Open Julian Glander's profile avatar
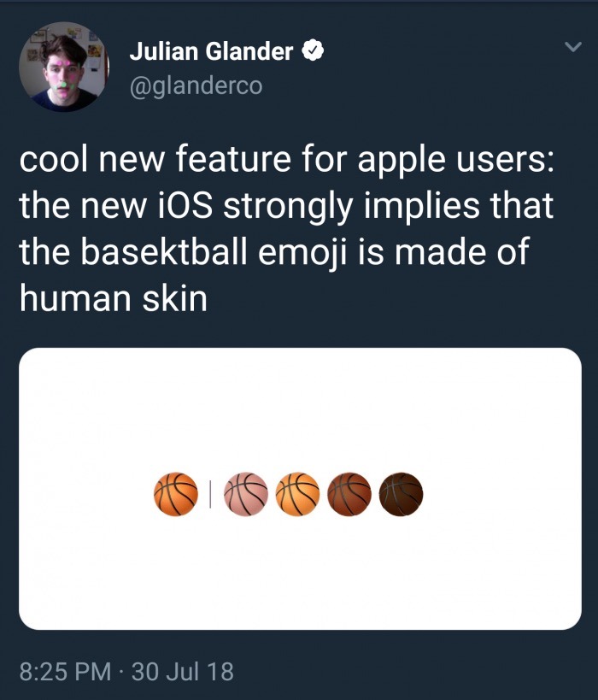Viewport: 598px width, 700px height. 59,67
